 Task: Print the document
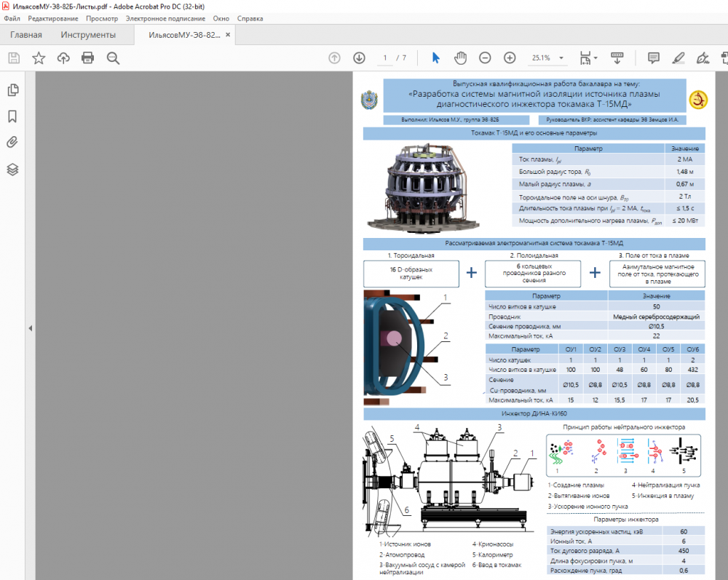(88, 58)
